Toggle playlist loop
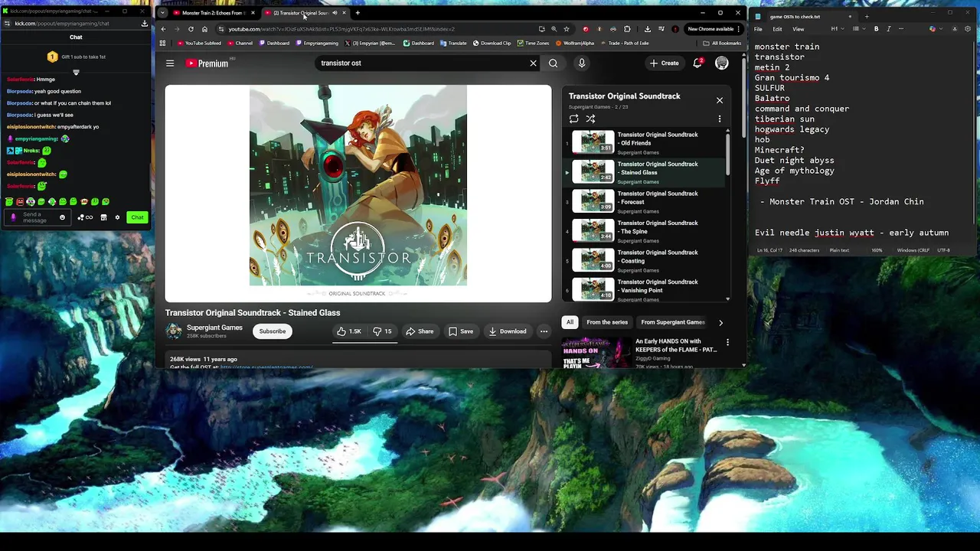The height and width of the screenshot is (551, 980). (573, 119)
